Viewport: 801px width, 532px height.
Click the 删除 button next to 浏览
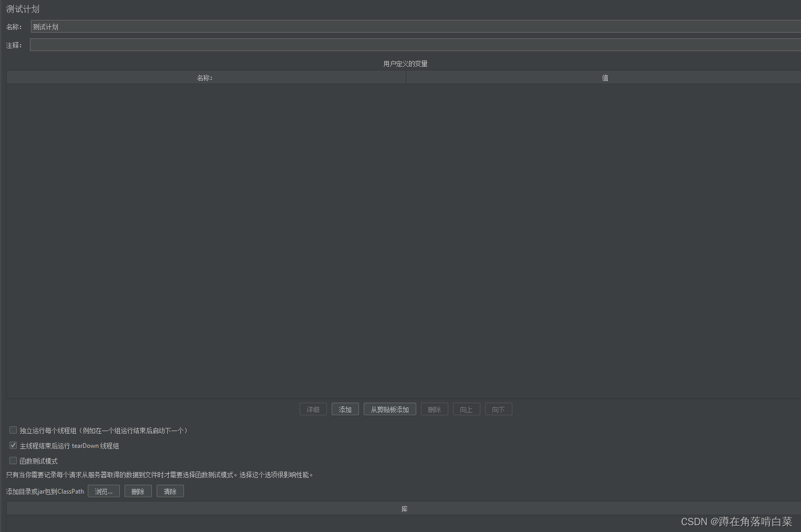pos(138,492)
